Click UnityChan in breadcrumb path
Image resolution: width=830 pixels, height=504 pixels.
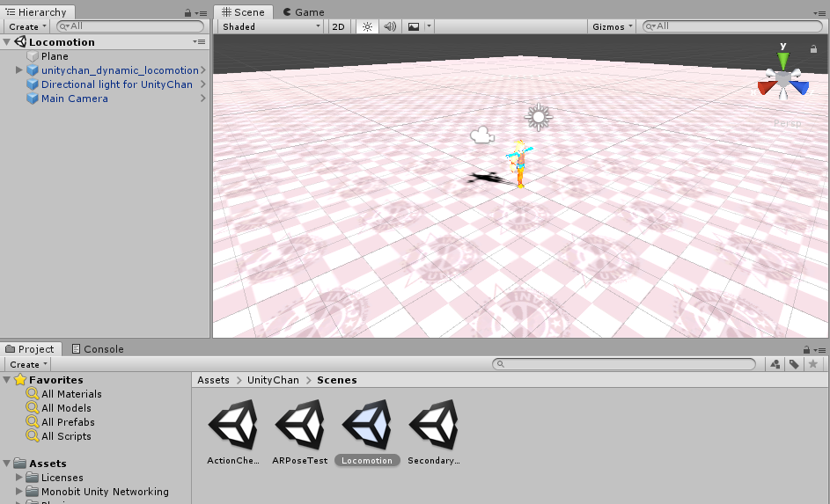[x=273, y=380]
